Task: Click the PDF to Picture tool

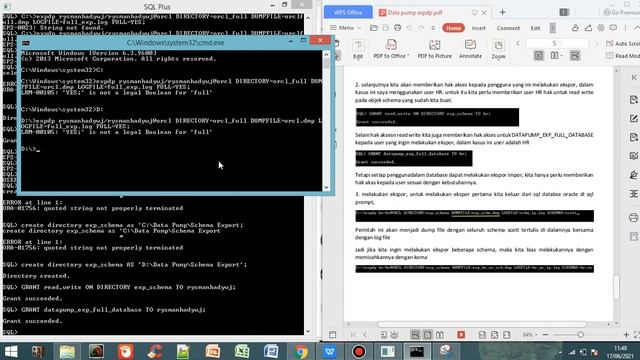Action: [434, 49]
